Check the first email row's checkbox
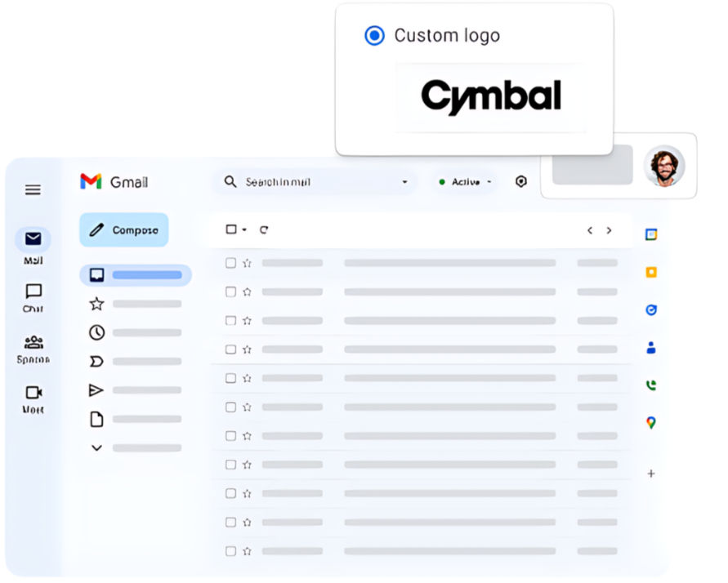The image size is (728, 583). 230,263
